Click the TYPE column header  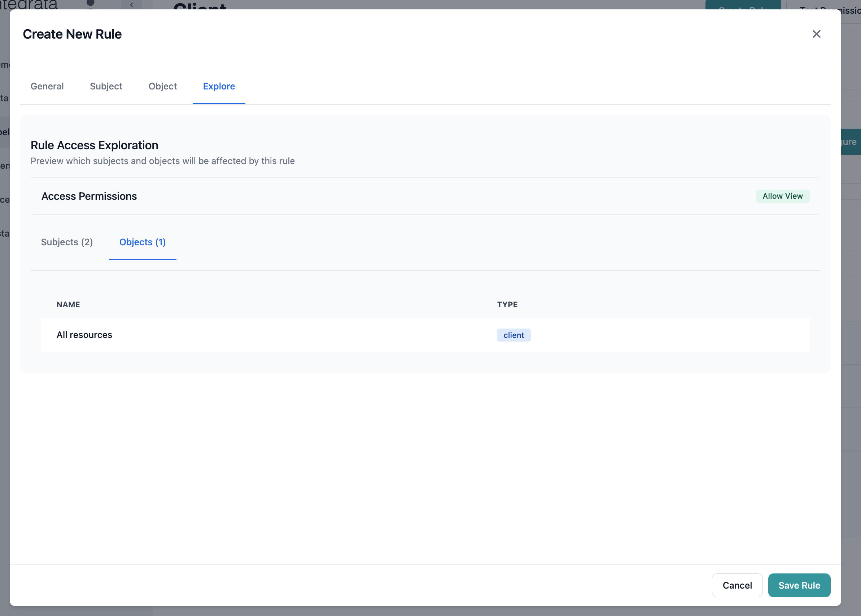507,304
